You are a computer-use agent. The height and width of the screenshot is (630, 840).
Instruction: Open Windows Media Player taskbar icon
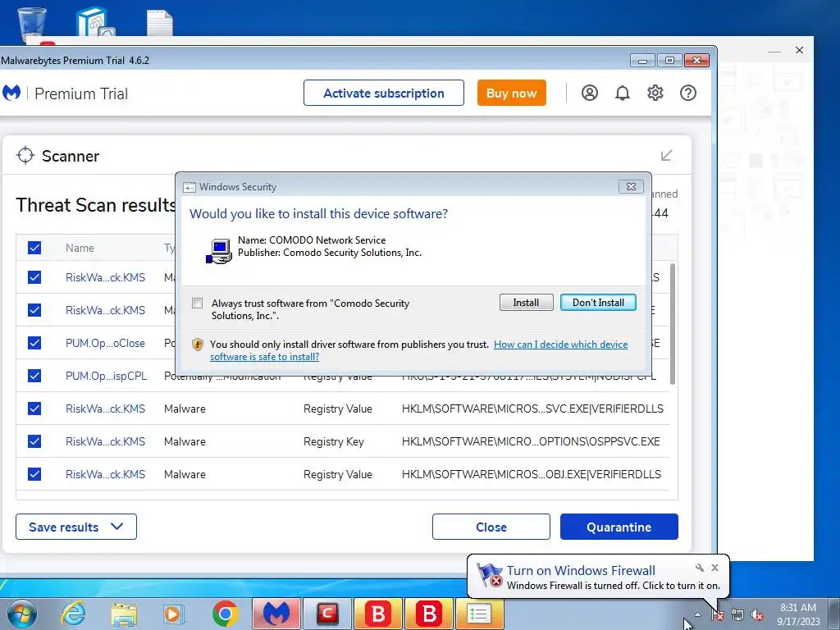[x=174, y=614]
